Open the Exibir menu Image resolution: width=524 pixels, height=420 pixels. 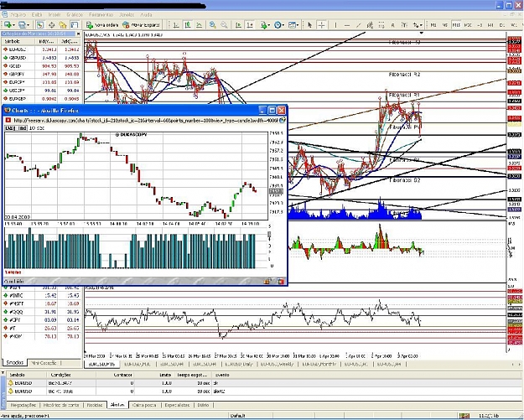[37, 15]
